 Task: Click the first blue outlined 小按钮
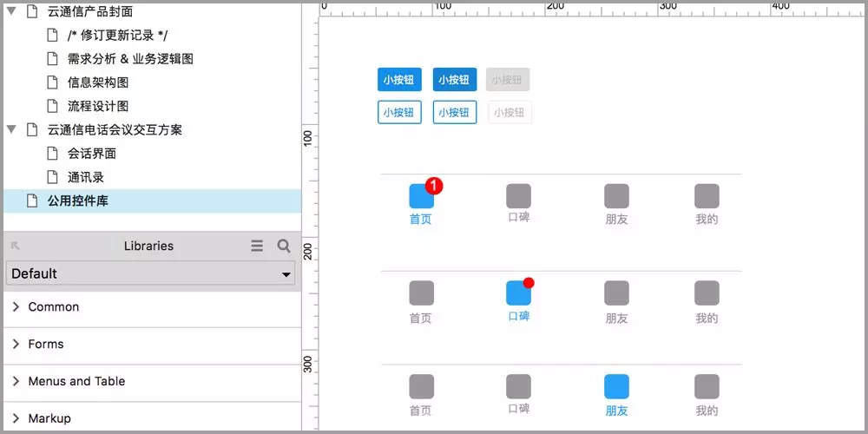click(x=399, y=112)
